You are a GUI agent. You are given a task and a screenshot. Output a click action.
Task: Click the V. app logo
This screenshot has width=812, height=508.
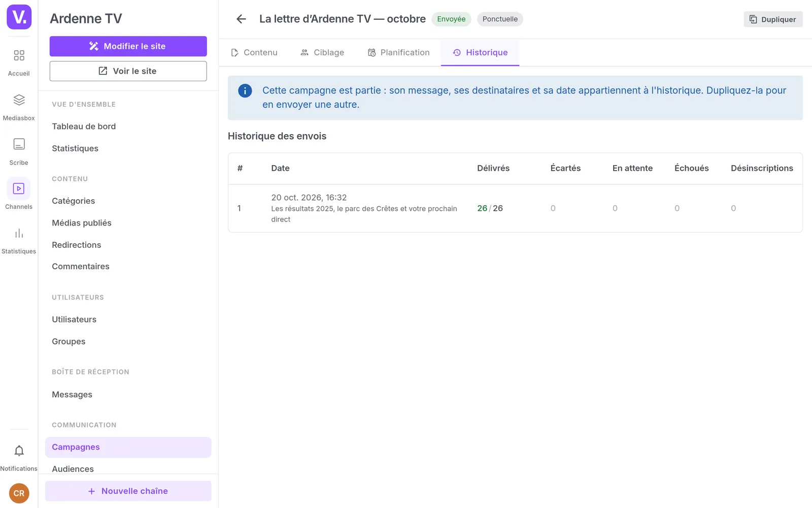[19, 17]
